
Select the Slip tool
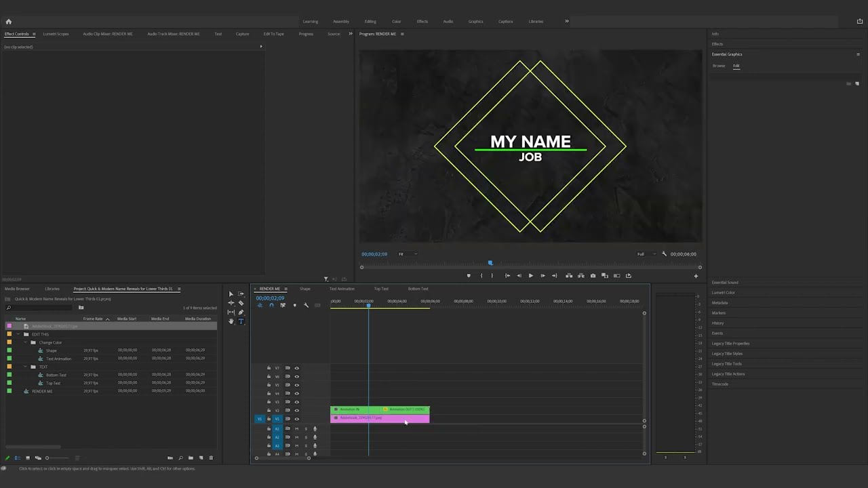[231, 312]
